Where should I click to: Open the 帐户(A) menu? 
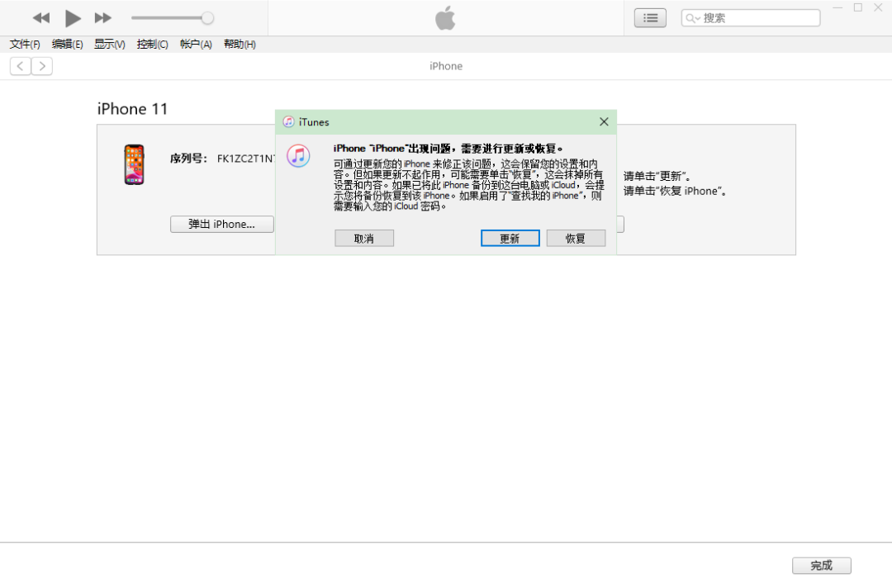click(196, 45)
